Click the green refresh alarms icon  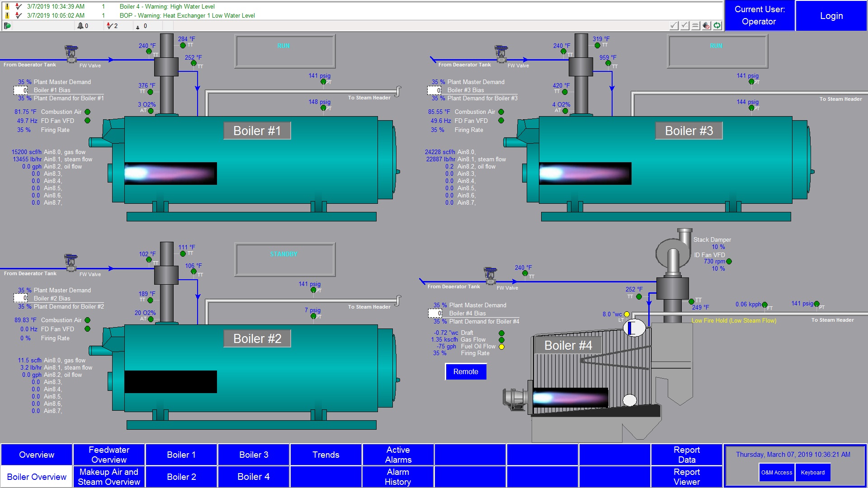click(717, 26)
